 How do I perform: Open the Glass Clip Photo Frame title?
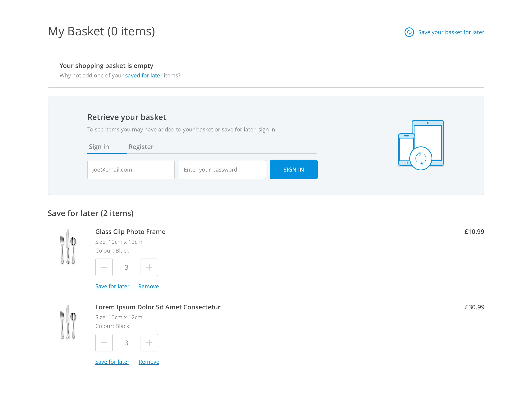130,232
